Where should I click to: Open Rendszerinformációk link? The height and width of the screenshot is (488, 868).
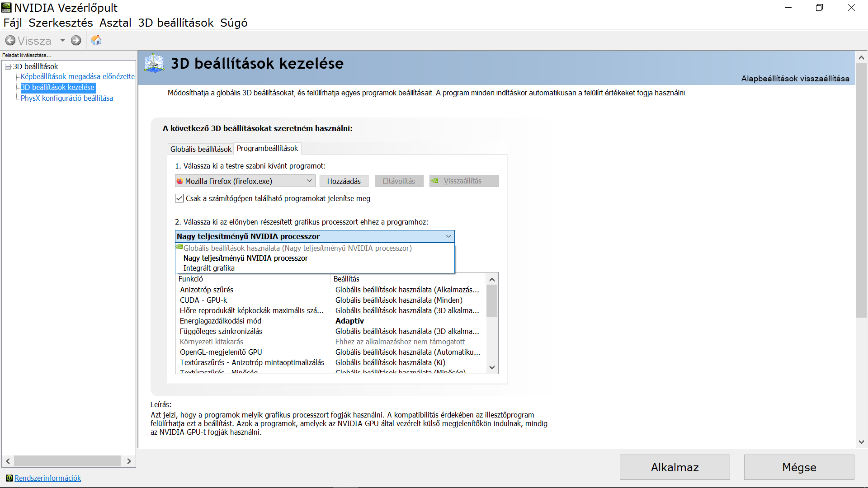(47, 478)
